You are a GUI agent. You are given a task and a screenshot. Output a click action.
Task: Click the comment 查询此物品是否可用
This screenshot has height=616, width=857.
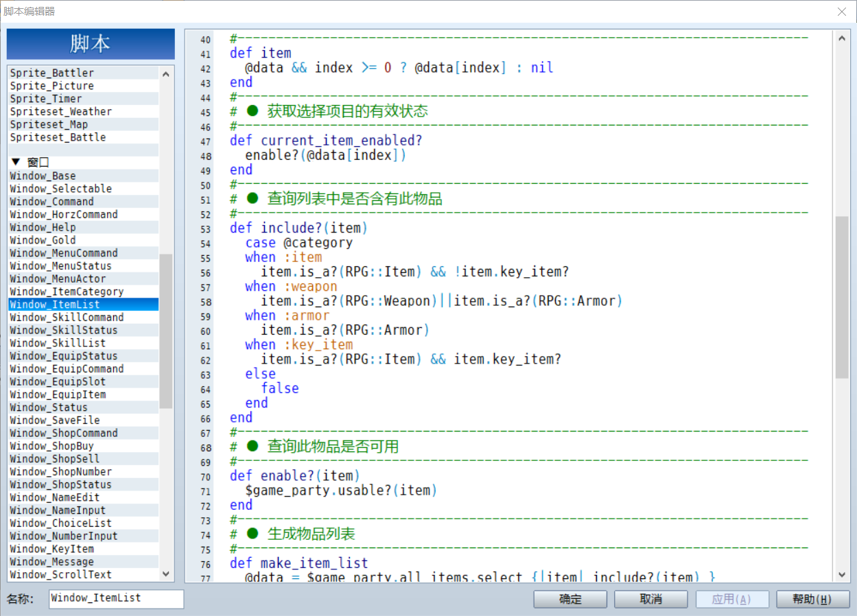333,447
